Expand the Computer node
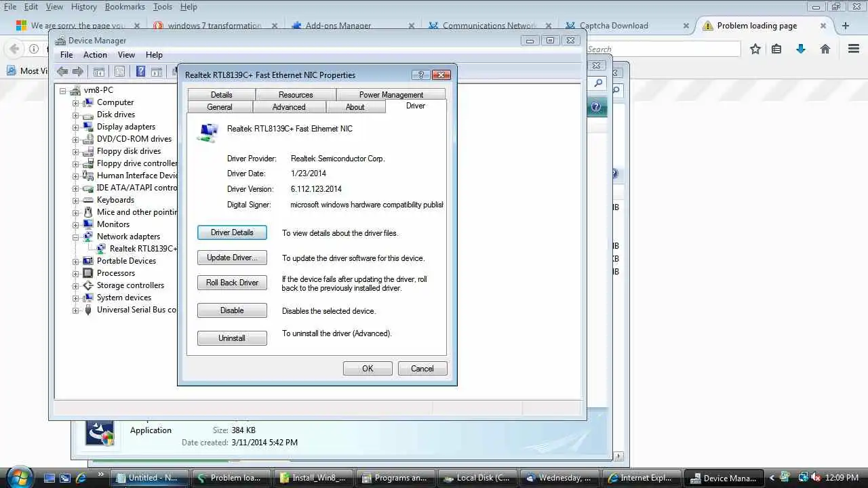This screenshot has height=488, width=868. pyautogui.click(x=76, y=103)
